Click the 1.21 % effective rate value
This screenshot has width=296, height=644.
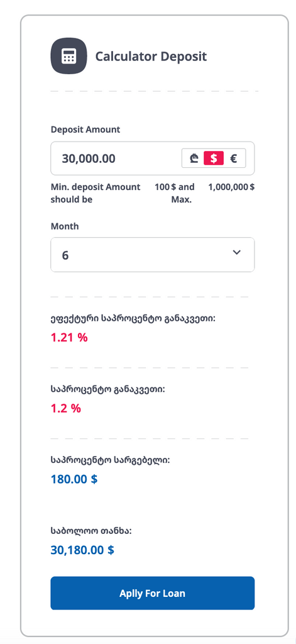pos(69,338)
